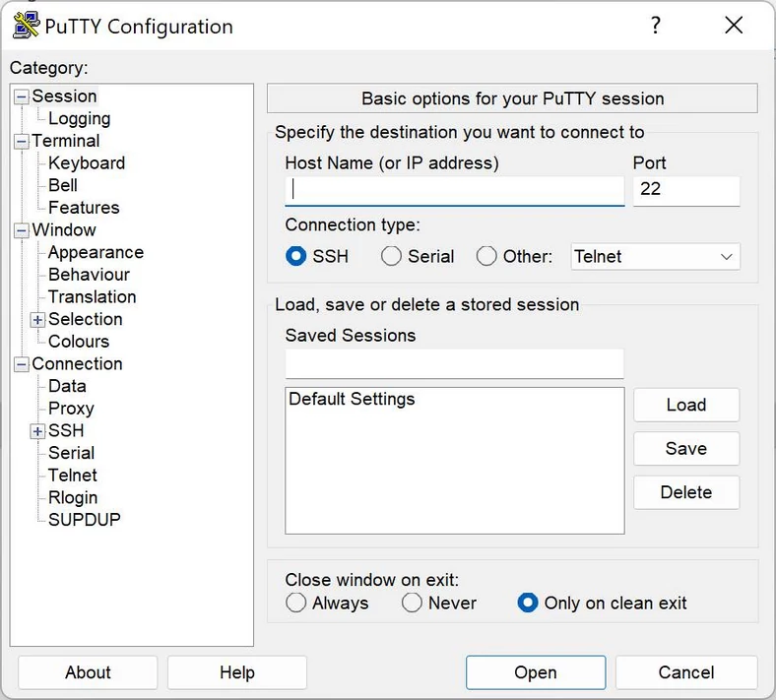The width and height of the screenshot is (776, 700).
Task: Click the Host Name input field
Action: (x=455, y=189)
